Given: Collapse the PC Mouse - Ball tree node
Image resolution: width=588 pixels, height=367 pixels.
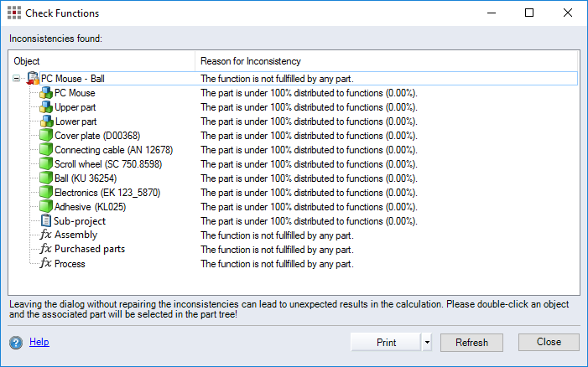Looking at the screenshot, I should 16,78.
